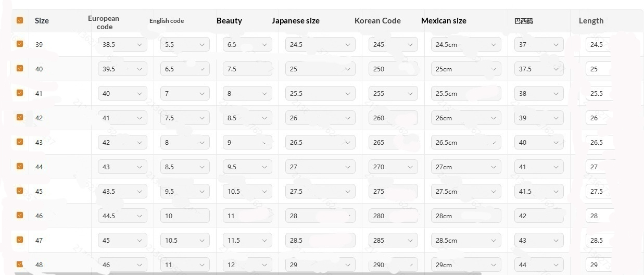Click the Japanese size column header
This screenshot has height=275, width=644.
pyautogui.click(x=296, y=21)
